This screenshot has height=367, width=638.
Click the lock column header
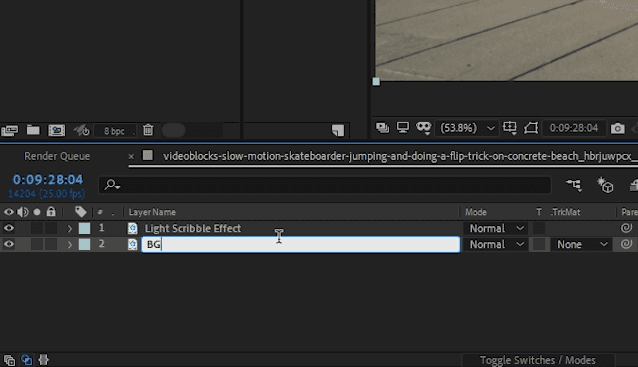(51, 212)
